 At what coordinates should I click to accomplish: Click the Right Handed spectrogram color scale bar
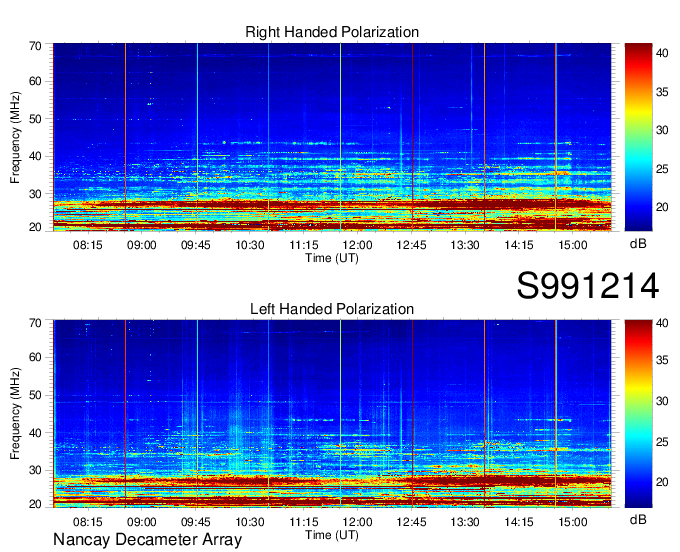638,137
